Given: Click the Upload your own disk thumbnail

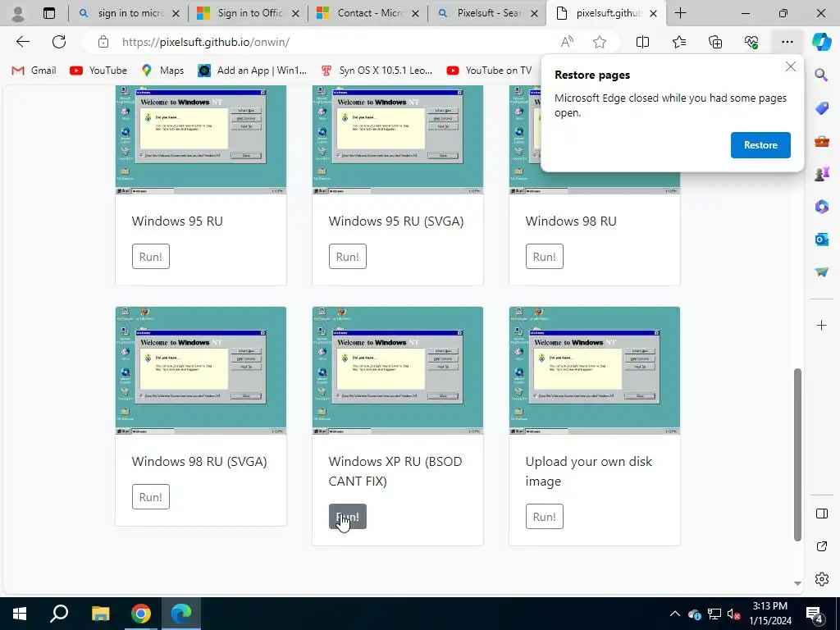Looking at the screenshot, I should 595,371.
